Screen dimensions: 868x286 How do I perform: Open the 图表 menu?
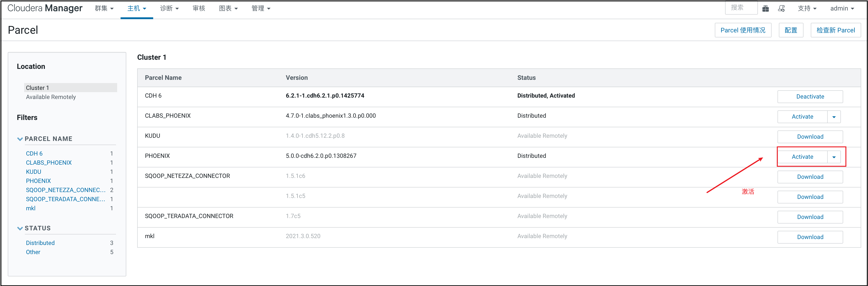[228, 8]
